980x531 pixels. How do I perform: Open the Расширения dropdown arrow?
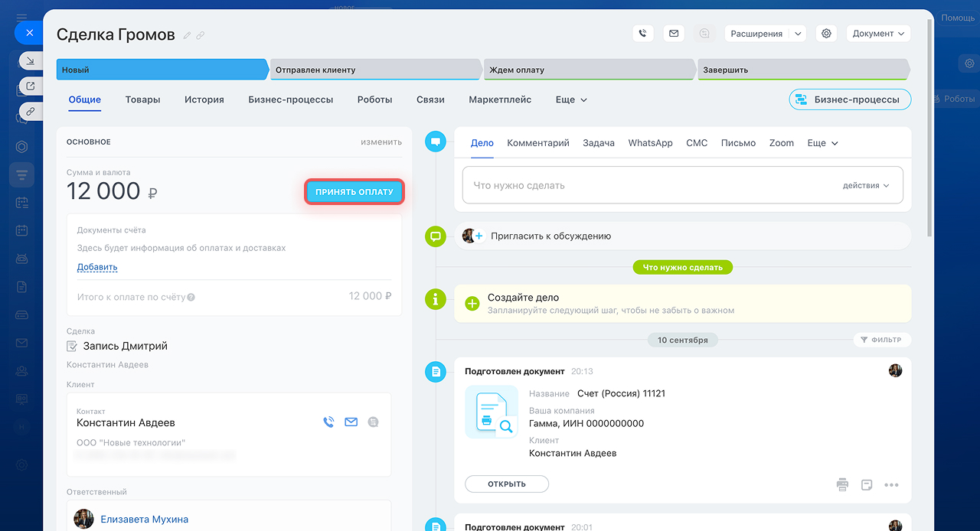point(798,34)
